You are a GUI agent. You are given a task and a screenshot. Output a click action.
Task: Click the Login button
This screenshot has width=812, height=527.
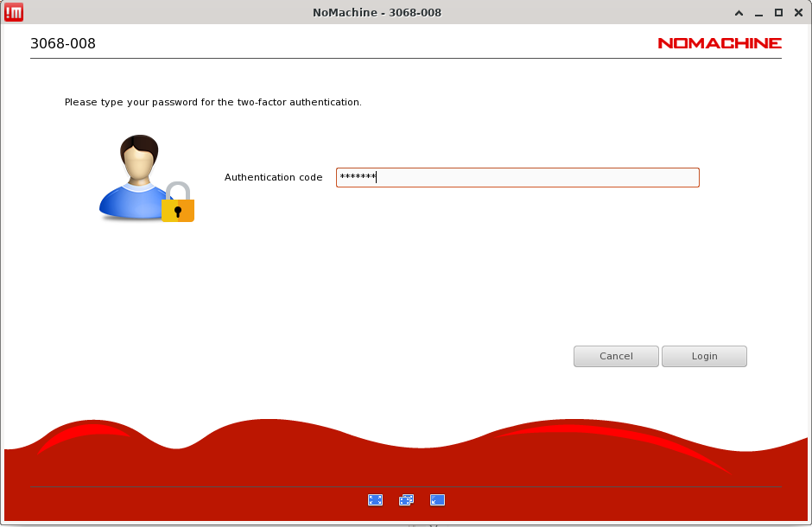(x=704, y=356)
